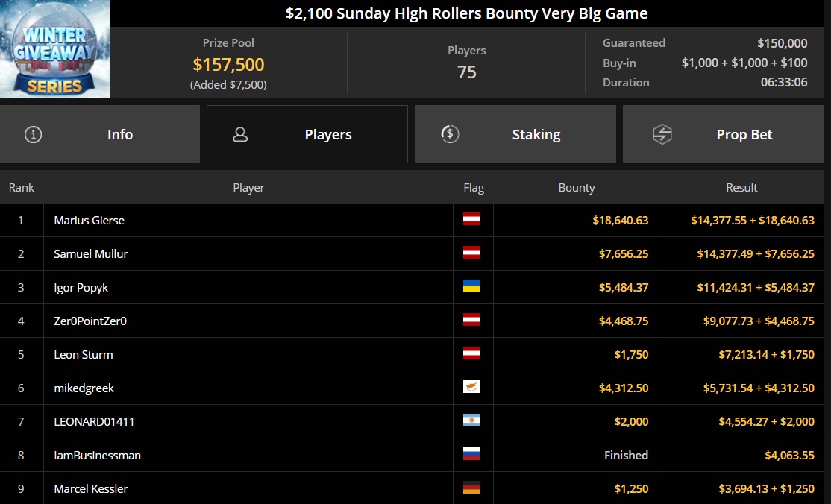This screenshot has height=504, width=831.
Task: Select player Samuel Mullur
Action: [x=90, y=253]
